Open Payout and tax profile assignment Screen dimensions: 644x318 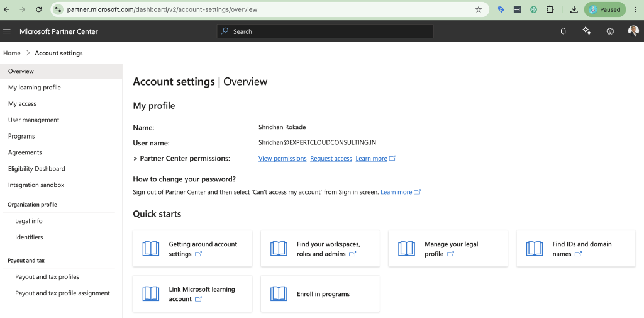61,293
